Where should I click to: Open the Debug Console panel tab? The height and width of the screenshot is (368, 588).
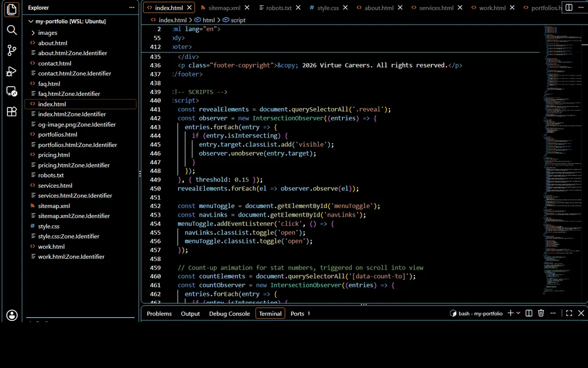click(229, 313)
